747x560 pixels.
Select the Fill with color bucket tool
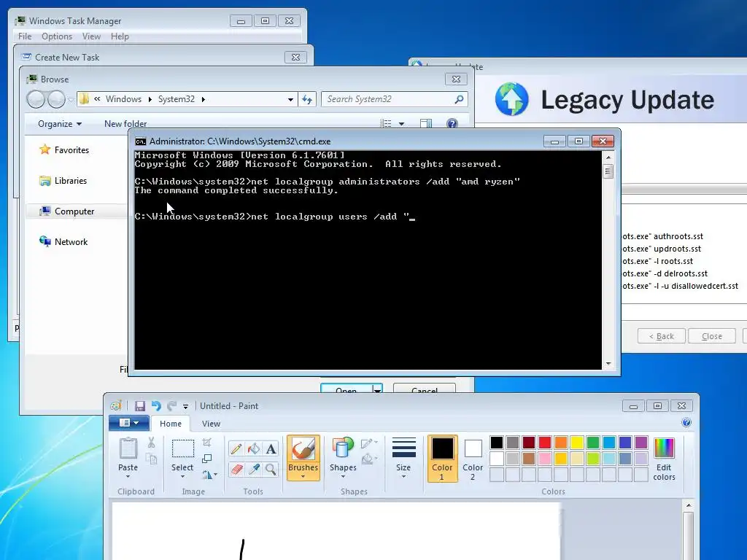tap(253, 448)
